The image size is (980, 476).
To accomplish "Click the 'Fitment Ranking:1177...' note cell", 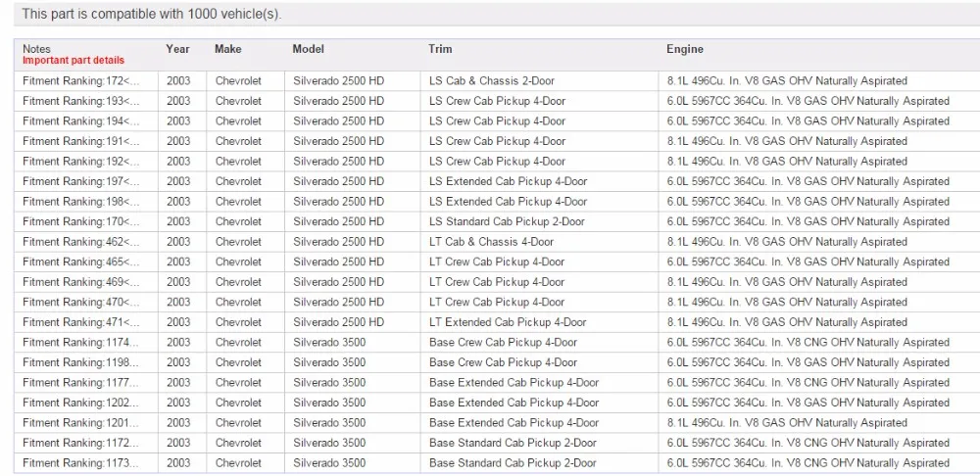I will coord(86,382).
